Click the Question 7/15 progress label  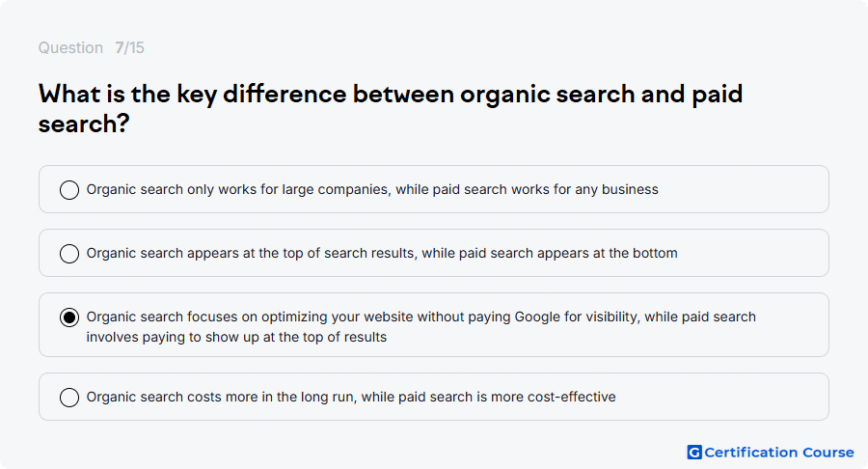point(92,47)
